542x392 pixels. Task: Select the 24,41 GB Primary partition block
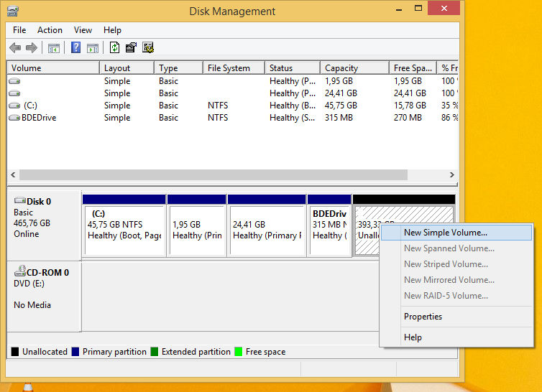267,225
